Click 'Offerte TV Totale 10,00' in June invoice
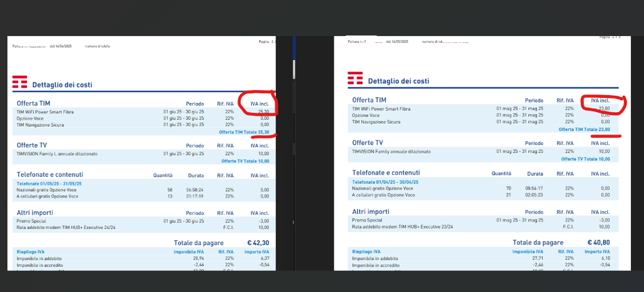The height and width of the screenshot is (292, 644). [x=245, y=161]
